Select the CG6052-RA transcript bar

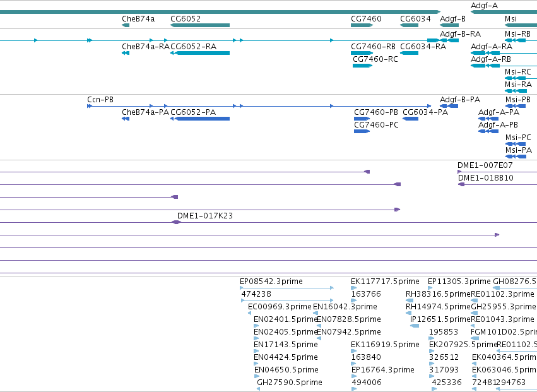click(200, 53)
